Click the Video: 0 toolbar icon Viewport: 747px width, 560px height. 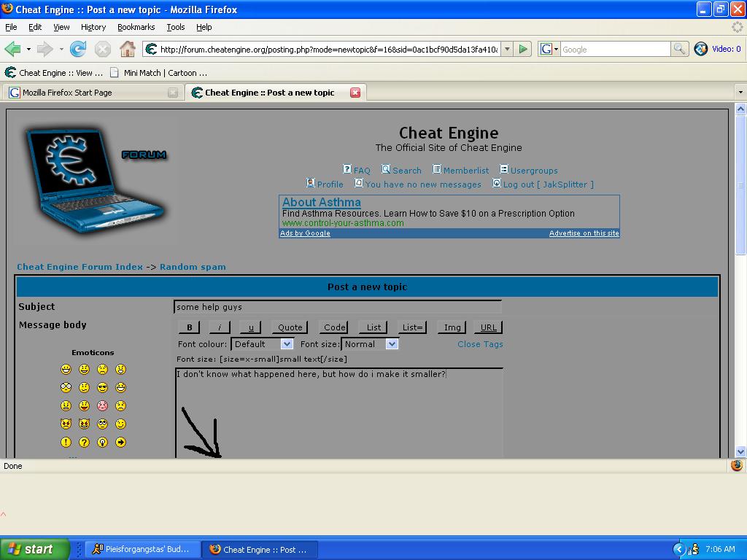tap(717, 49)
